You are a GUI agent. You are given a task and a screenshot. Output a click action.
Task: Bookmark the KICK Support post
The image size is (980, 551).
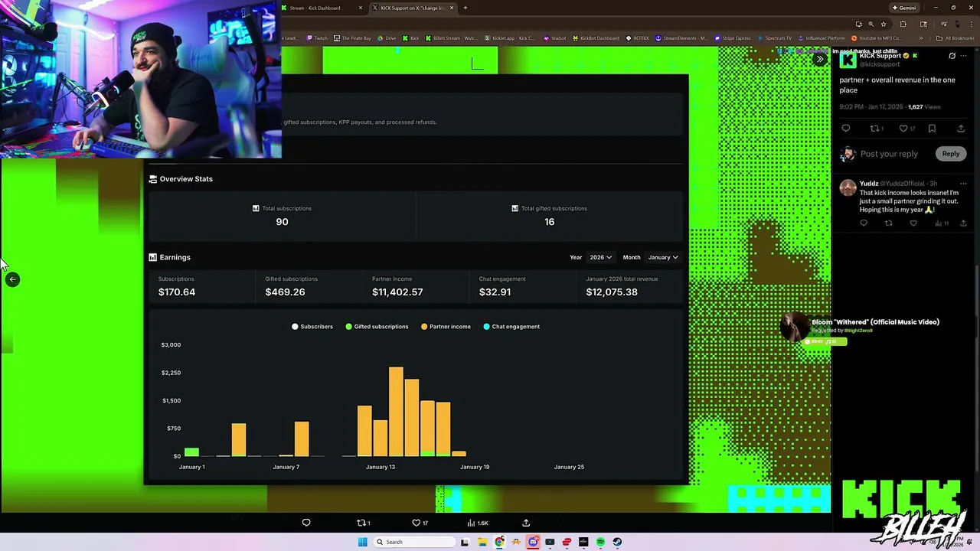point(932,129)
